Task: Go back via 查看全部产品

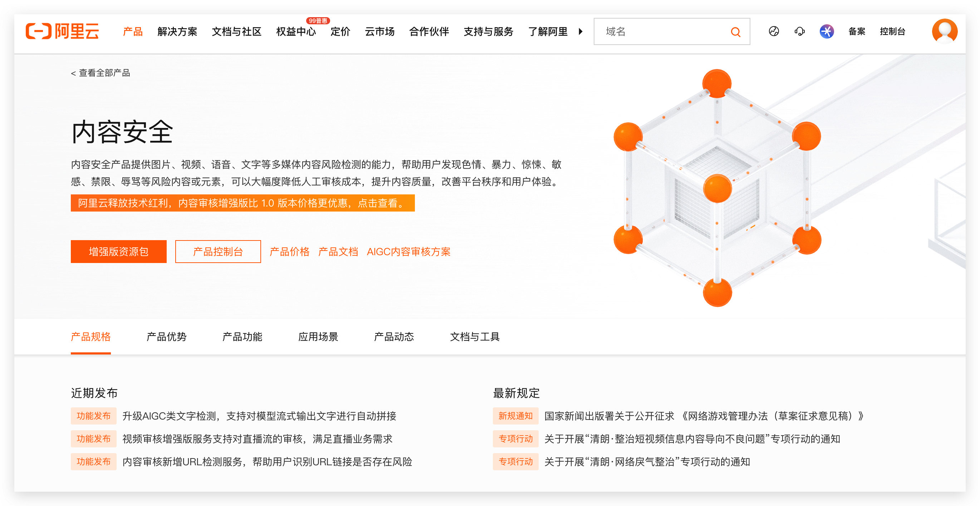Action: point(101,73)
